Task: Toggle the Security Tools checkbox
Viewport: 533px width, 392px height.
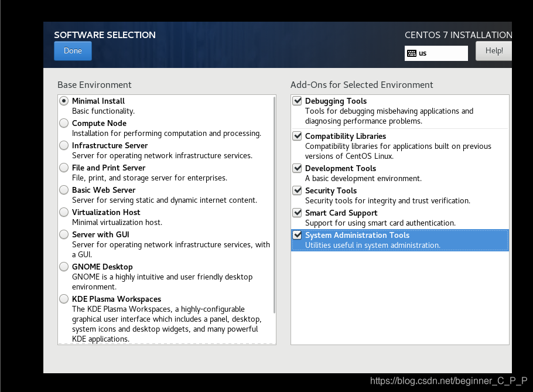Action: (x=298, y=190)
